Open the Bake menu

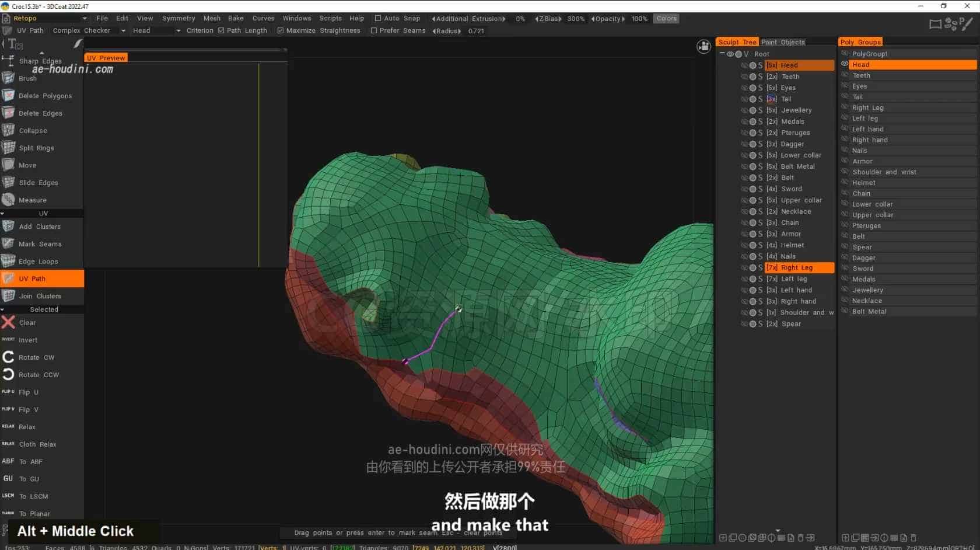(236, 19)
